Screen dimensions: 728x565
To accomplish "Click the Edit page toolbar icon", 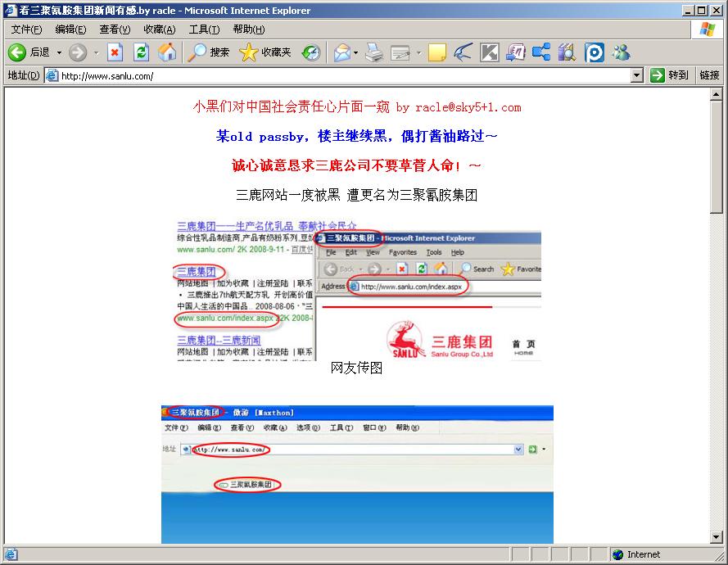I will click(400, 52).
